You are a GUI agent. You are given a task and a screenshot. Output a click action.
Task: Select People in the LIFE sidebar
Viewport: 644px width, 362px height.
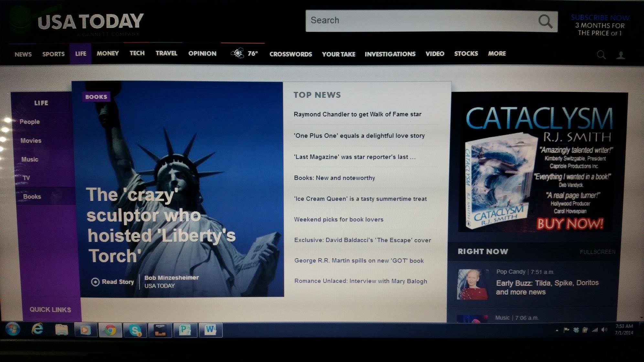click(29, 122)
